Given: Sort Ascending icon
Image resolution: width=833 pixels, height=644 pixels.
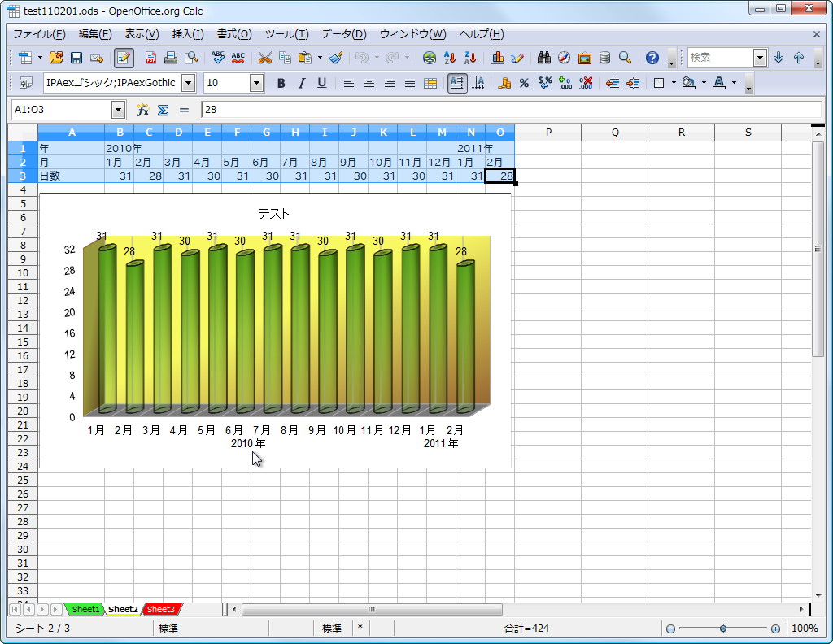Looking at the screenshot, I should pyautogui.click(x=450, y=58).
